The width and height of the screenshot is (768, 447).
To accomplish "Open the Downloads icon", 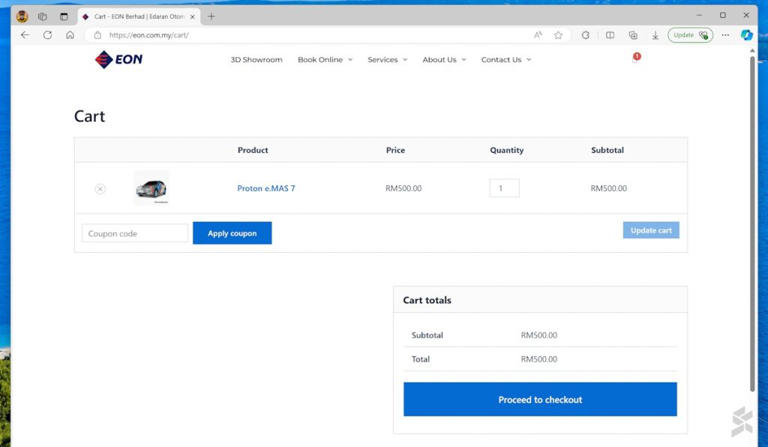I will 655,35.
